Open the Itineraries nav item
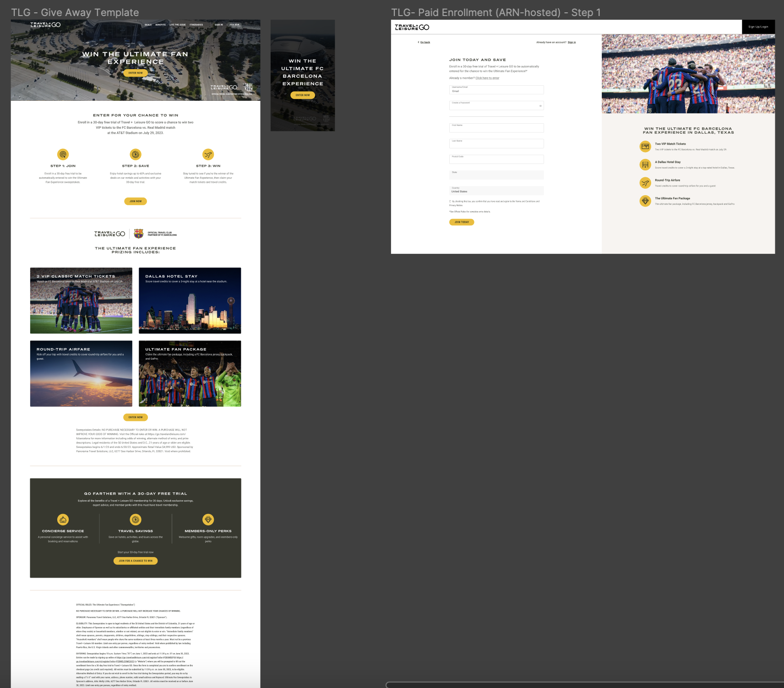Image resolution: width=784 pixels, height=688 pixels. pos(196,25)
